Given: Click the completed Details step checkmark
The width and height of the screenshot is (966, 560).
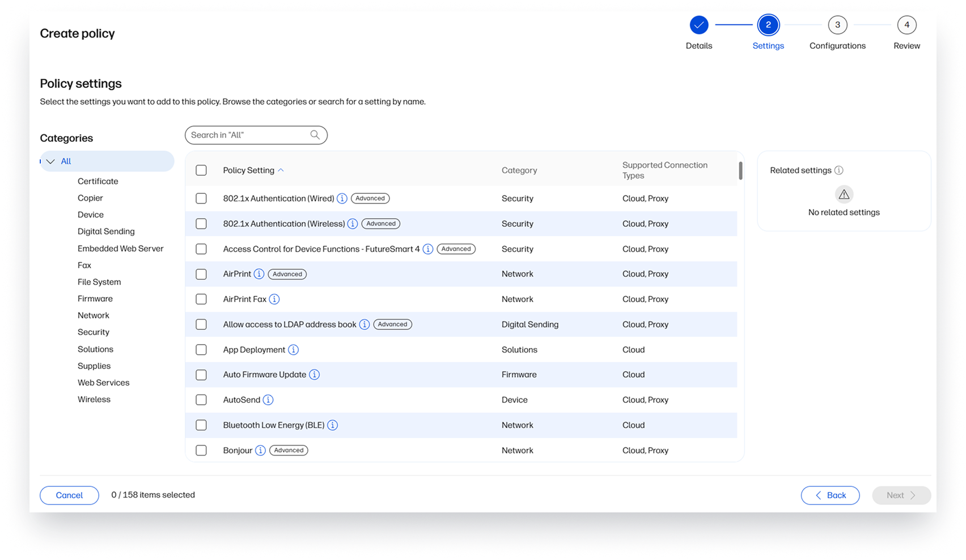Looking at the screenshot, I should (699, 25).
